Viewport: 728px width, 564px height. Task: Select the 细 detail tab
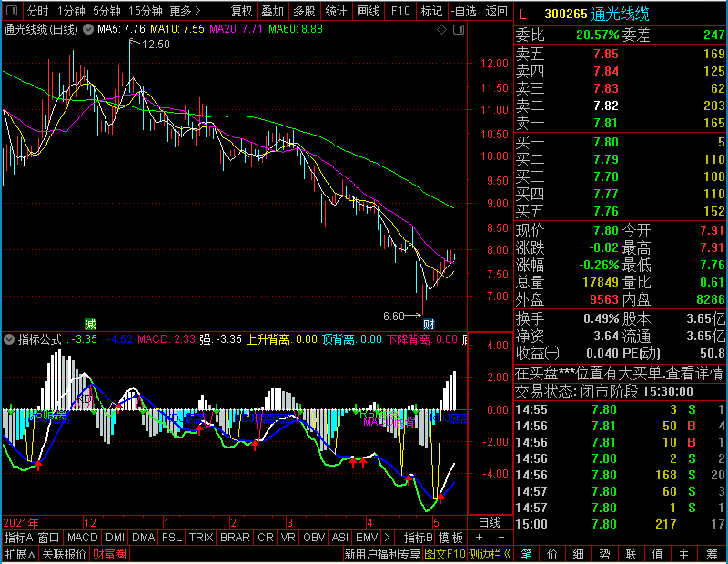coord(578,554)
